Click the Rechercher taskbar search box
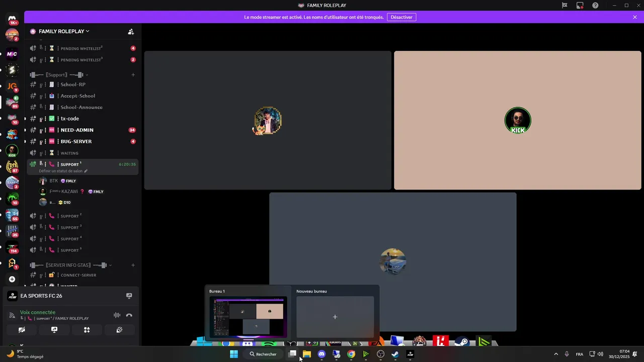 coord(263,354)
